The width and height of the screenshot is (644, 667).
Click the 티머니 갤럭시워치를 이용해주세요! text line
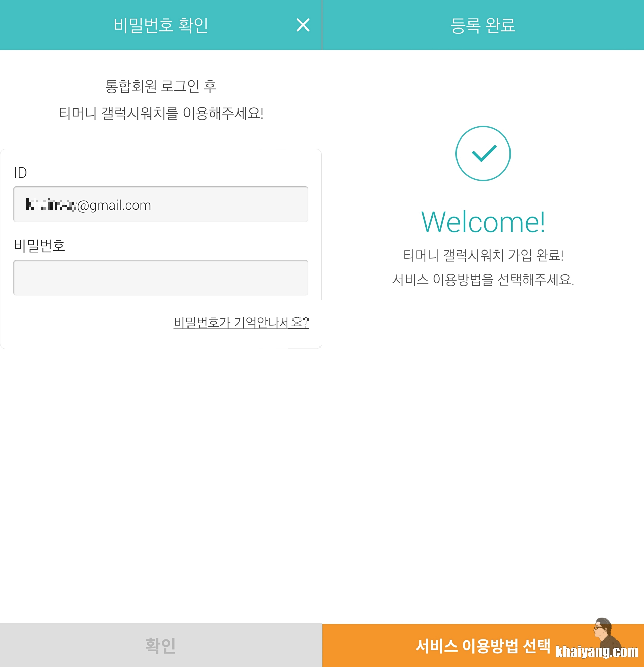pos(161,113)
